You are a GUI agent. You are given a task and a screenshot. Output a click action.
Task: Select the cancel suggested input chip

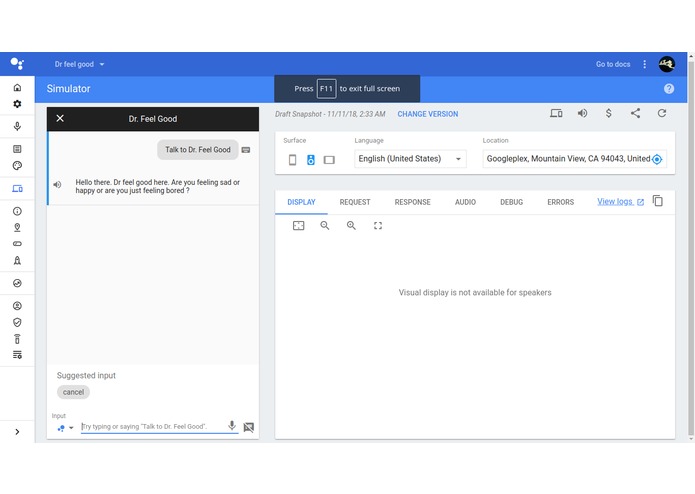tap(73, 392)
